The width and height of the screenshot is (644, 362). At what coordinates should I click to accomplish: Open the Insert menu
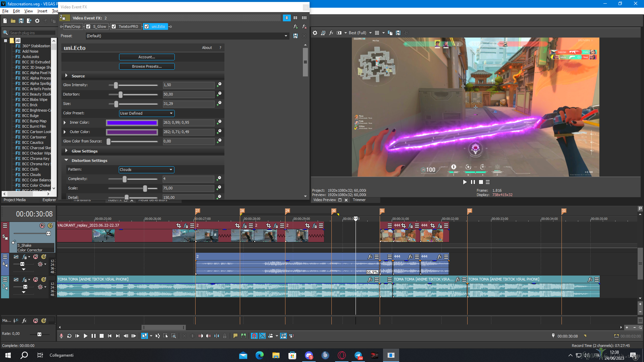coord(42,11)
